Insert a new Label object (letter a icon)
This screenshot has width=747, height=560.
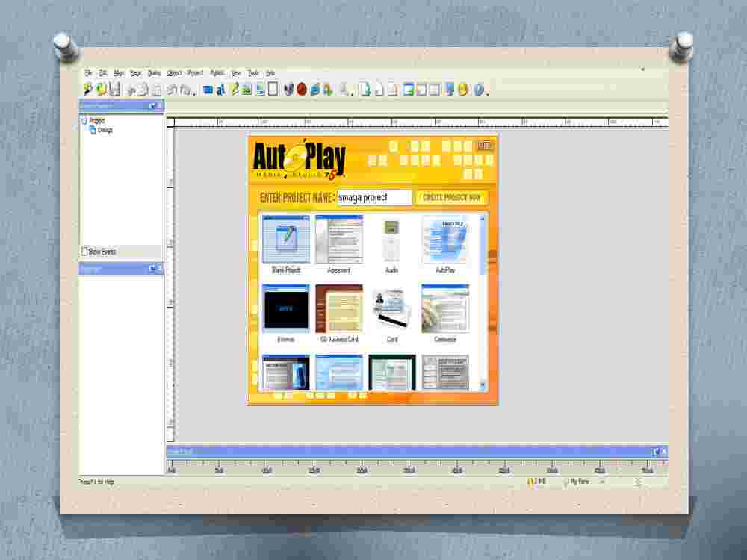coord(220,90)
